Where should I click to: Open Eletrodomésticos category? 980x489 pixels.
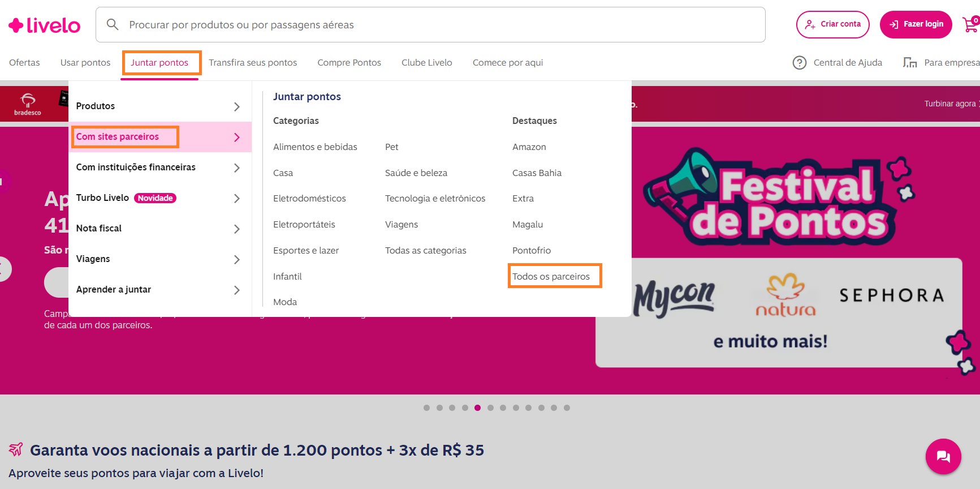tap(309, 198)
